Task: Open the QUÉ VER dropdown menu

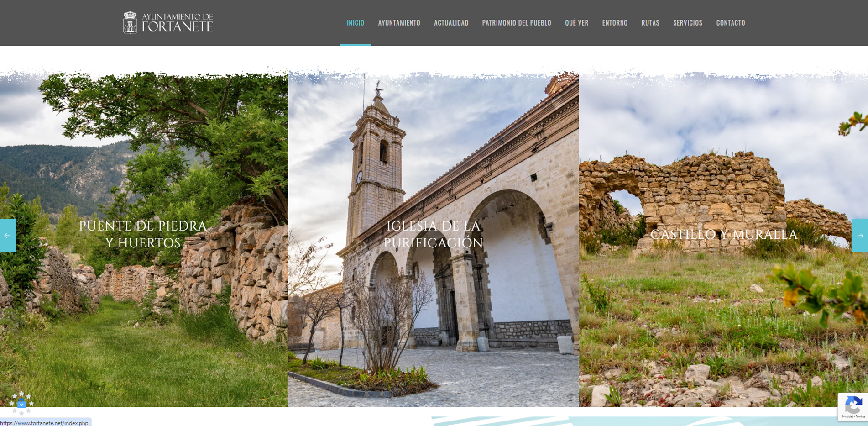Action: click(x=576, y=22)
